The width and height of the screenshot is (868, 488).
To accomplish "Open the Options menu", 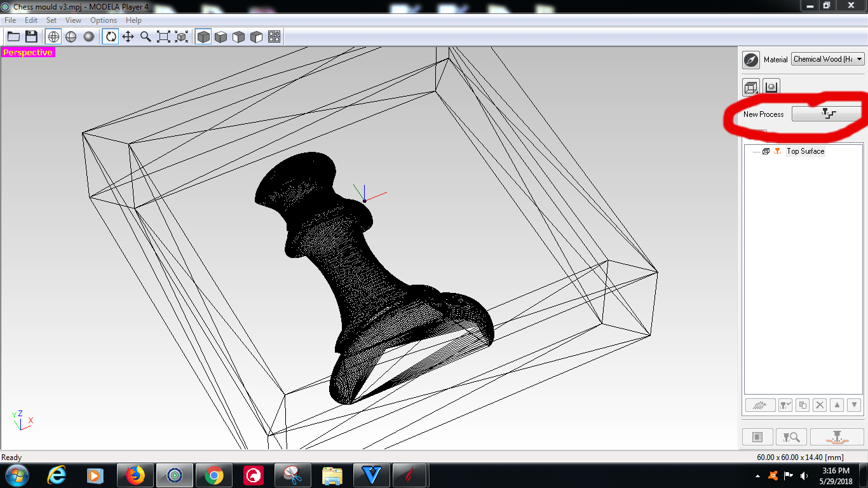I will [x=104, y=20].
